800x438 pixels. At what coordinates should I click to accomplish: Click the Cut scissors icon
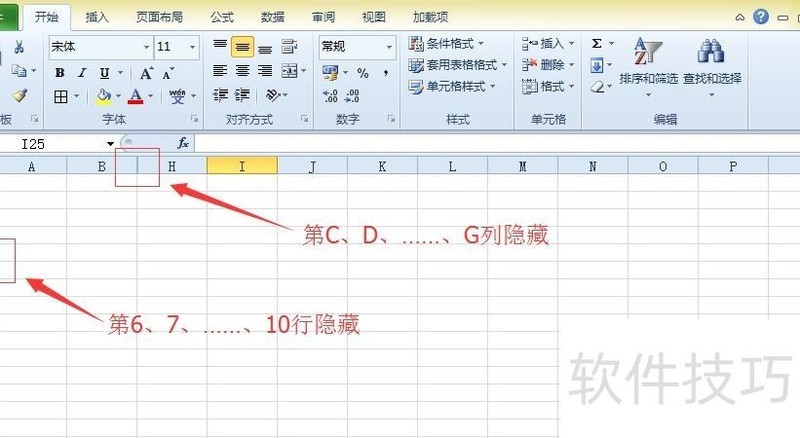click(x=19, y=47)
